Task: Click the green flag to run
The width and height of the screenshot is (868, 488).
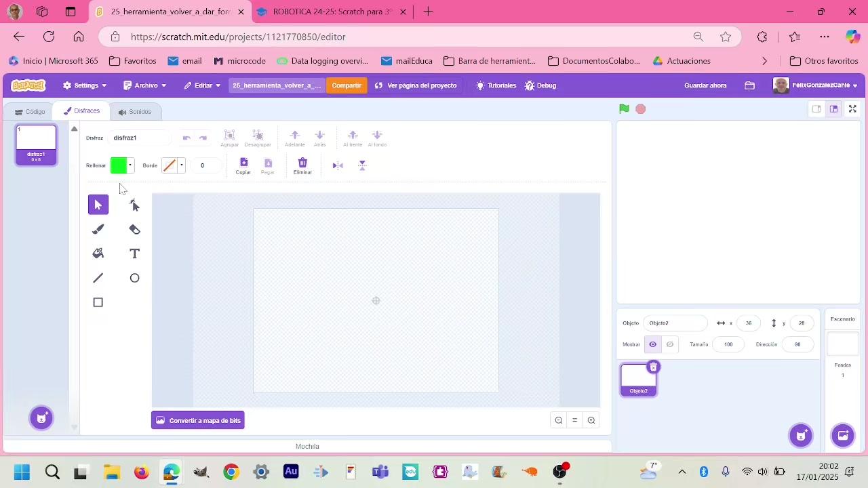Action: [625, 109]
